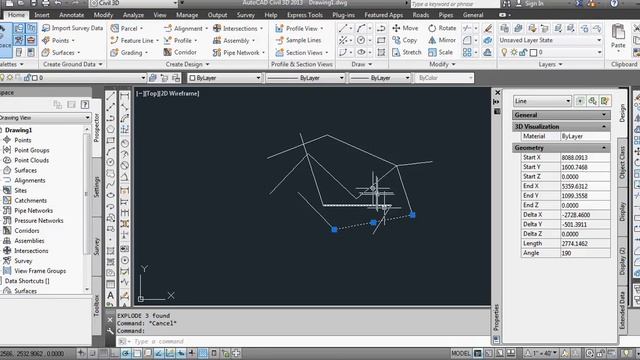
Task: Click the viewport 2D Wireframe label
Action: click(178, 93)
